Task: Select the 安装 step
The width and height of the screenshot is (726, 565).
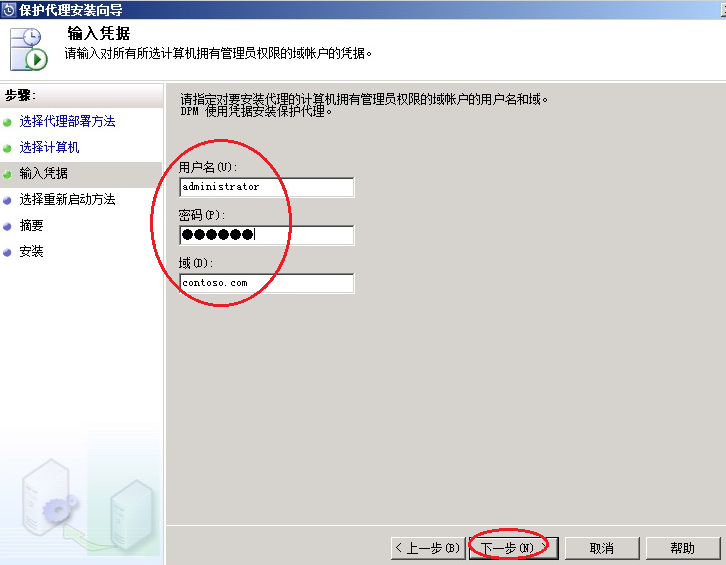Action: click(x=31, y=251)
